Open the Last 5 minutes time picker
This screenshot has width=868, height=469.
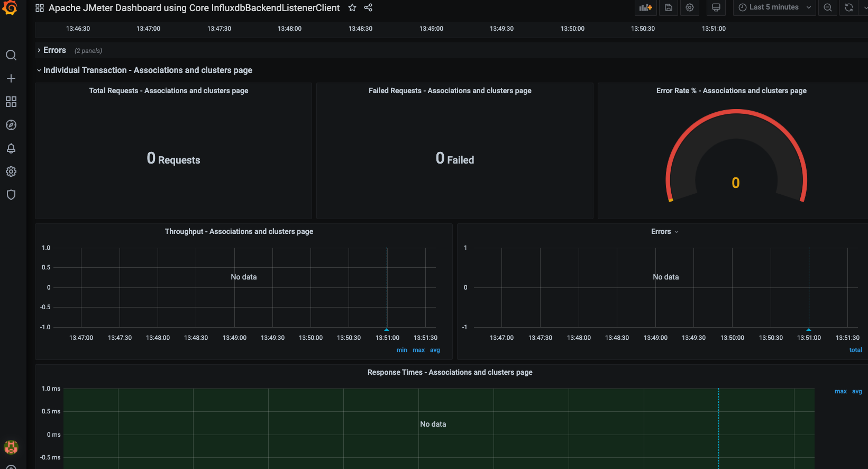pos(774,7)
